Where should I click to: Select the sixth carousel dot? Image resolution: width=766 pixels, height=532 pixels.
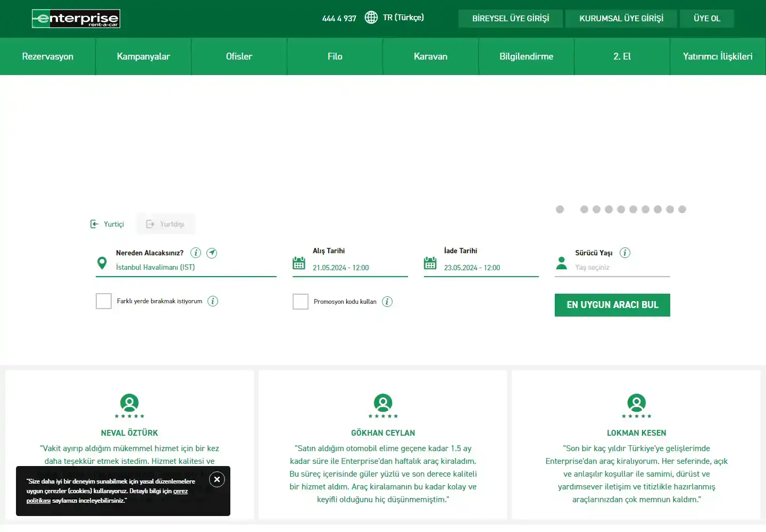[633, 209]
